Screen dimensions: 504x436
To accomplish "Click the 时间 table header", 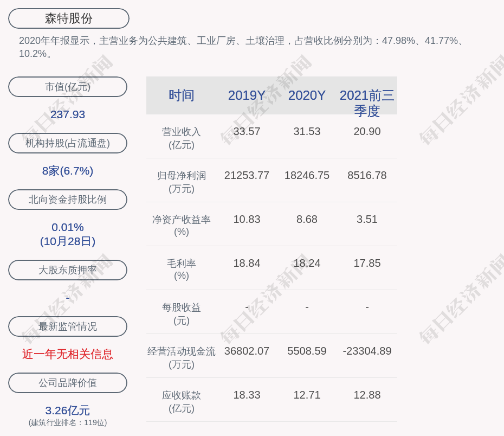I will click(x=182, y=95).
